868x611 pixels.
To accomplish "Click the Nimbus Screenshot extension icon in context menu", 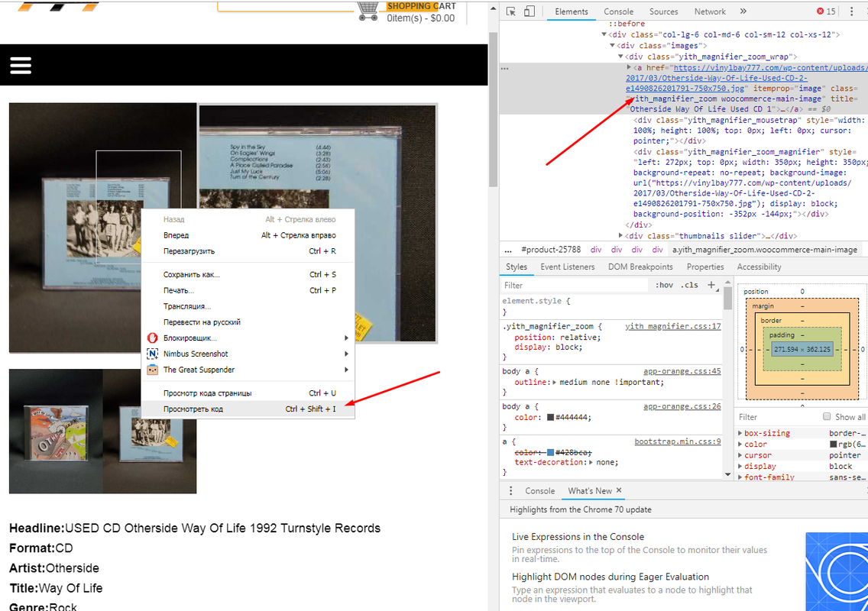I will (152, 354).
